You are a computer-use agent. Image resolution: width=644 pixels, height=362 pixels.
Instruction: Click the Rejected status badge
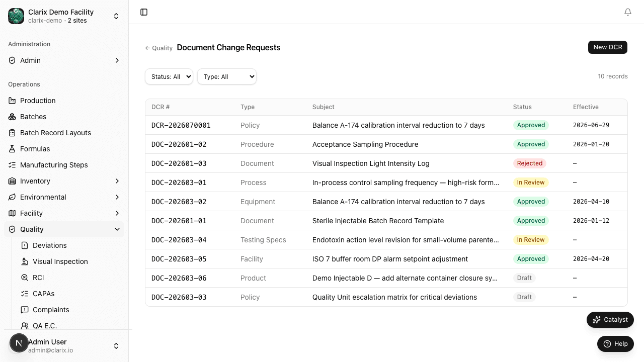tap(530, 163)
